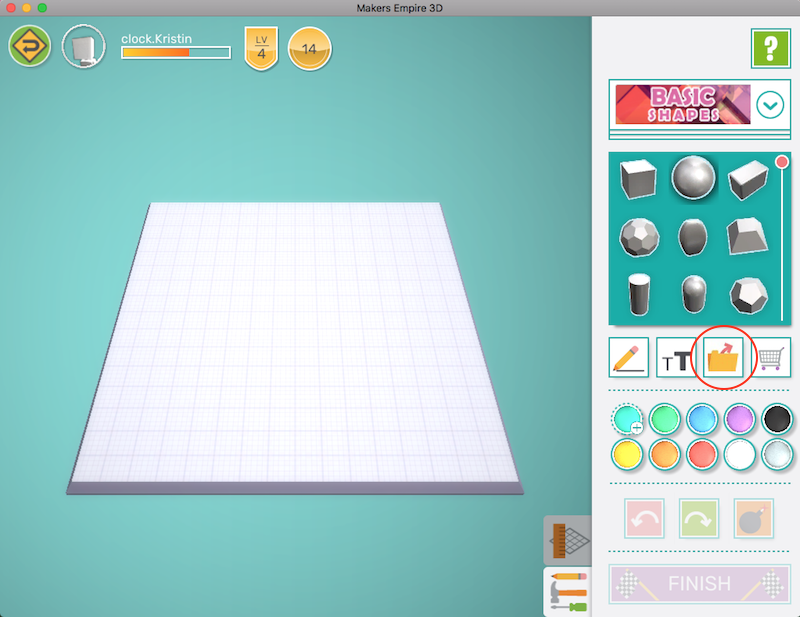The height and width of the screenshot is (617, 800).
Task: Pick the red color swatch
Action: [702, 454]
